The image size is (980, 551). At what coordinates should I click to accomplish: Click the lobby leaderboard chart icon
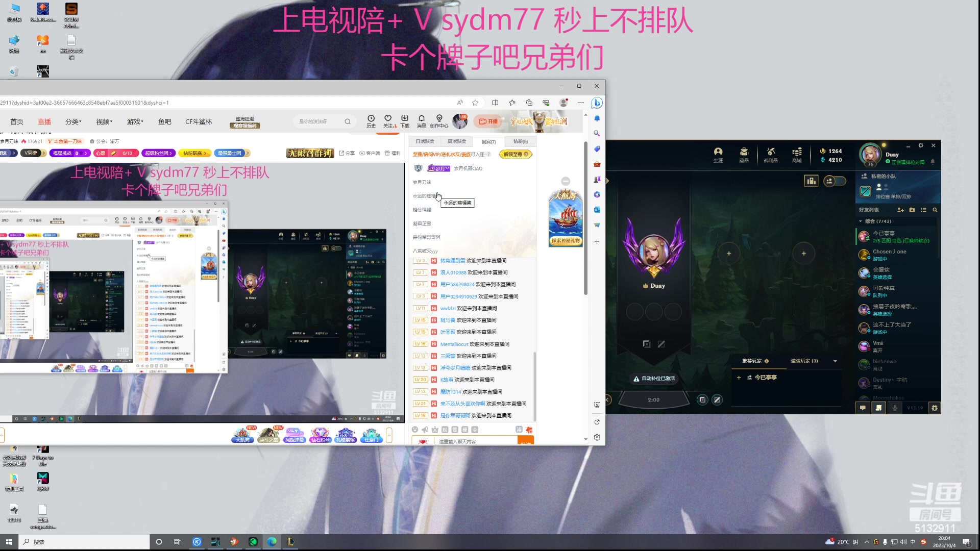[x=811, y=181]
